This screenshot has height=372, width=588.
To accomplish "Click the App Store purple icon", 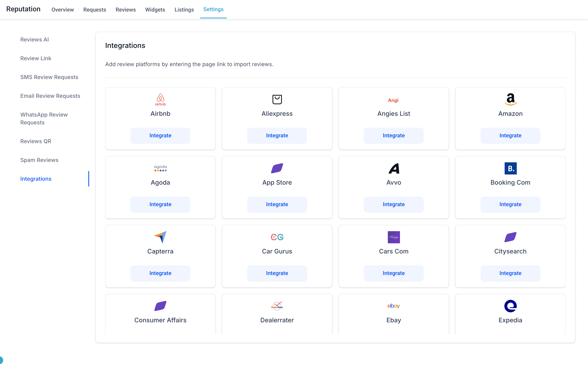I will click(x=277, y=168).
